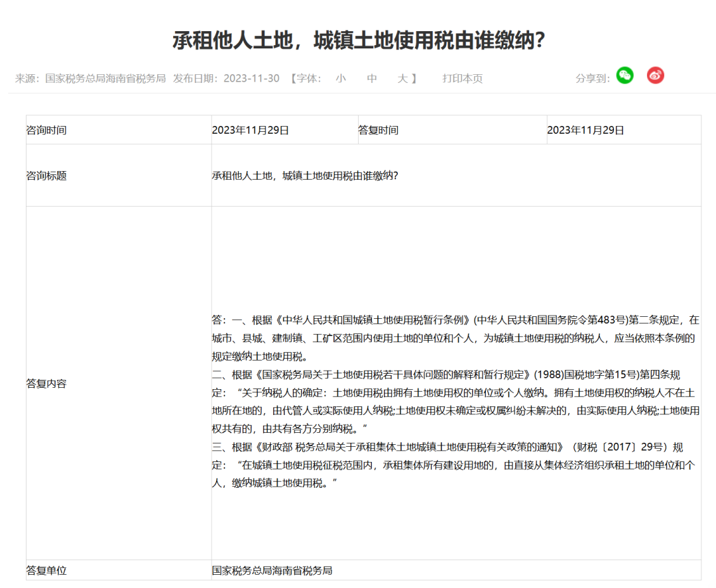Click the third reply paragraph citing 财税〔2017〕29号
Viewport: 716px width, 588px height.
point(455,465)
